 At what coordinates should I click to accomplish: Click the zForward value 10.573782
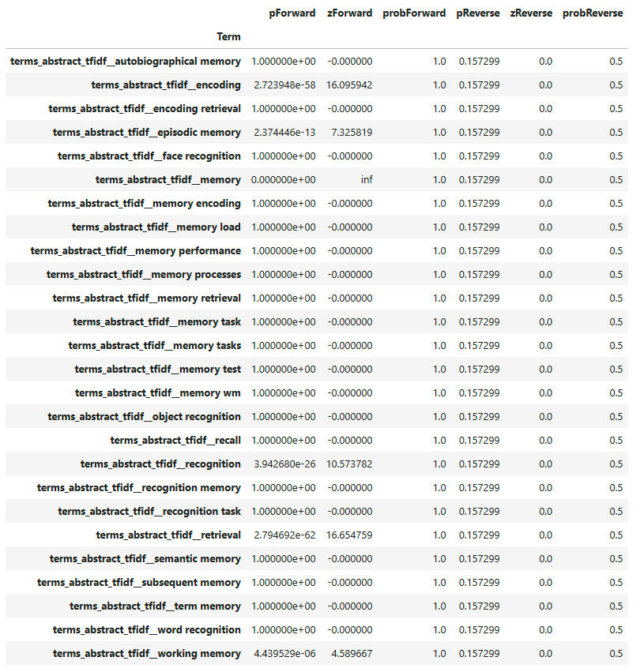point(349,464)
